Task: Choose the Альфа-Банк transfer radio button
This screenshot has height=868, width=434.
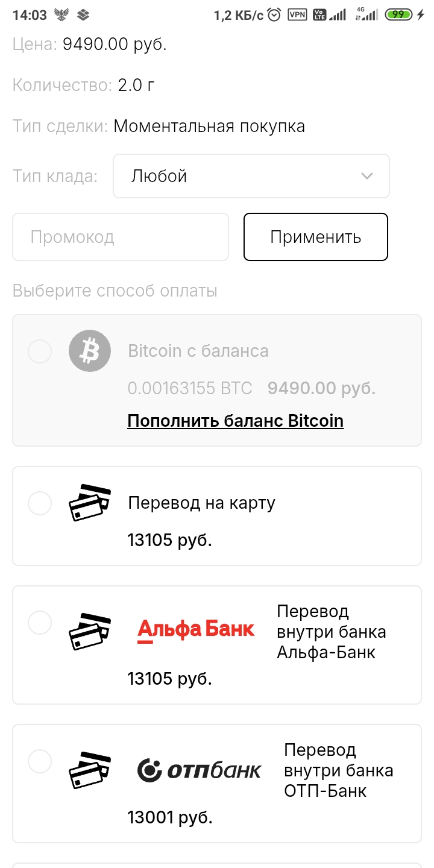Action: pos(40,623)
